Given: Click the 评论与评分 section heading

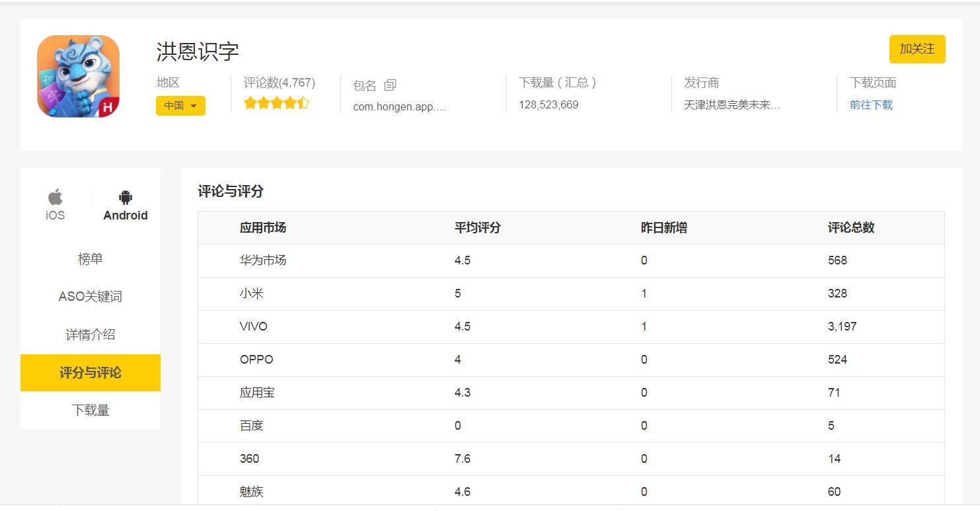Looking at the screenshot, I should point(231,191).
